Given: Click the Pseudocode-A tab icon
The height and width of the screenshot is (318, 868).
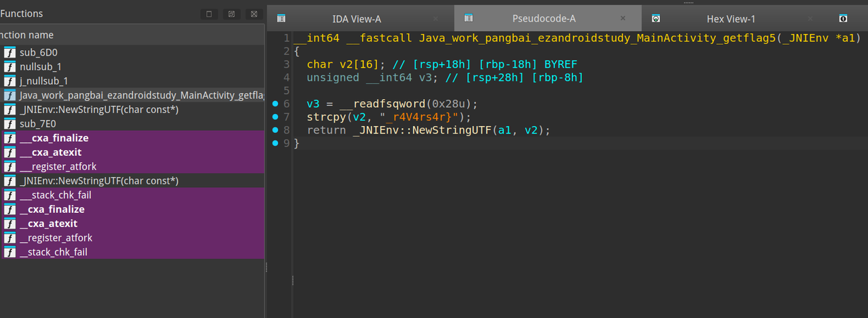Looking at the screenshot, I should point(468,18).
